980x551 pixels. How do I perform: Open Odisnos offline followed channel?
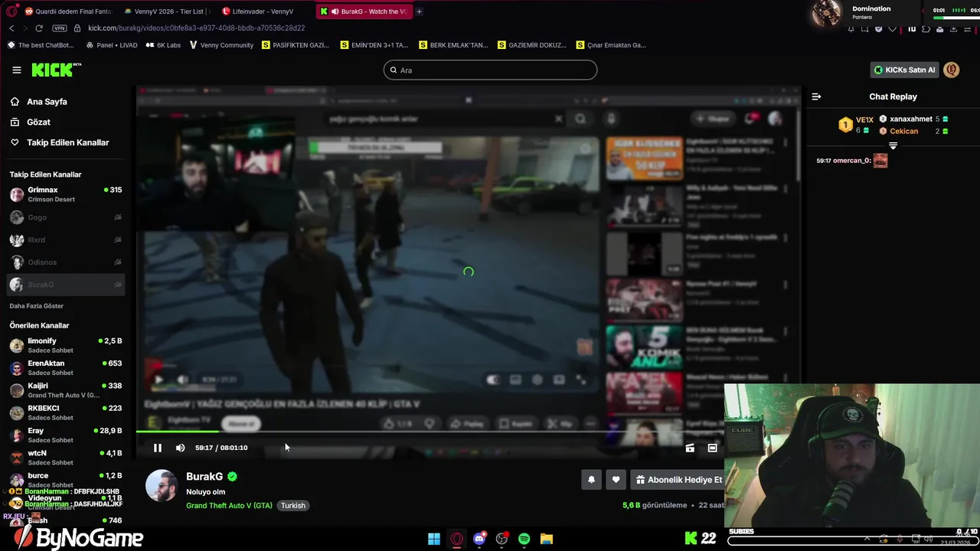point(65,262)
